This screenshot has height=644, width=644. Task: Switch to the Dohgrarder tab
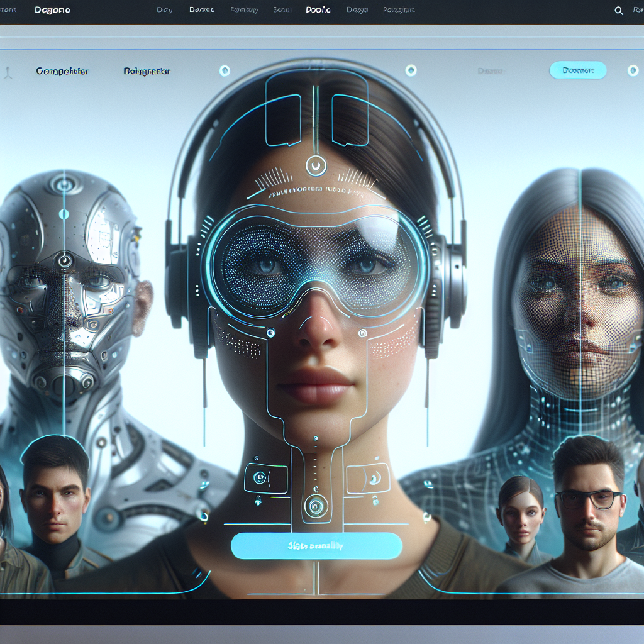coord(147,72)
